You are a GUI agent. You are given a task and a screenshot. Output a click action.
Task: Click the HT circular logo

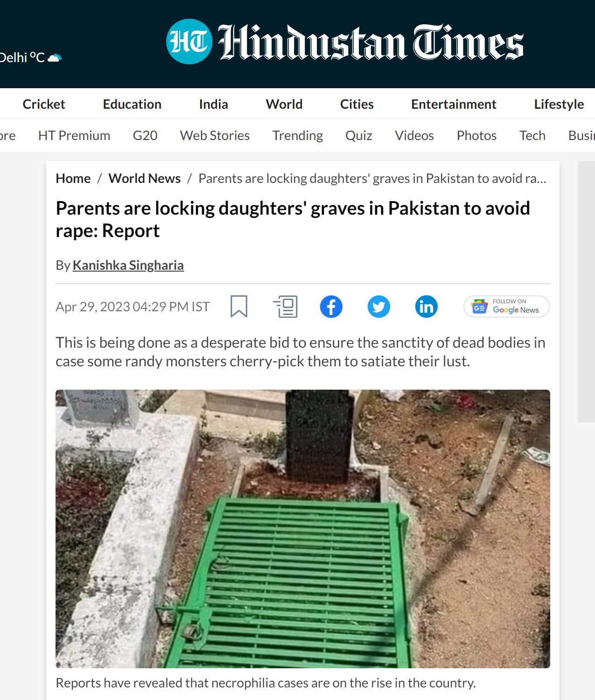pos(189,42)
